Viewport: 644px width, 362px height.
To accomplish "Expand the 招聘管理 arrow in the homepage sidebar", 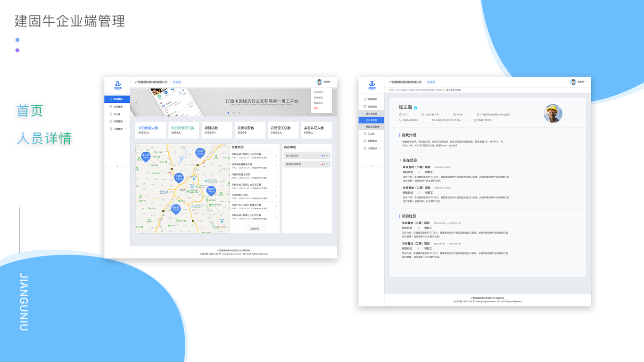I will (125, 122).
